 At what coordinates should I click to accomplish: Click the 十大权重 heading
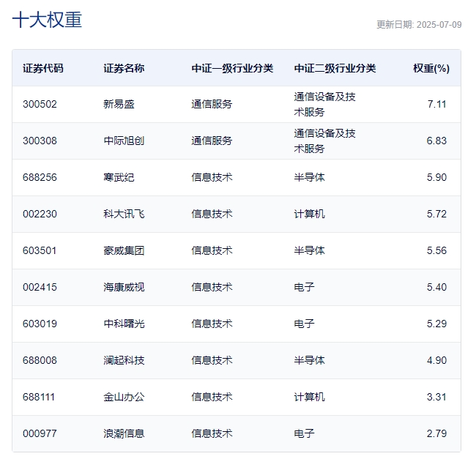47,20
